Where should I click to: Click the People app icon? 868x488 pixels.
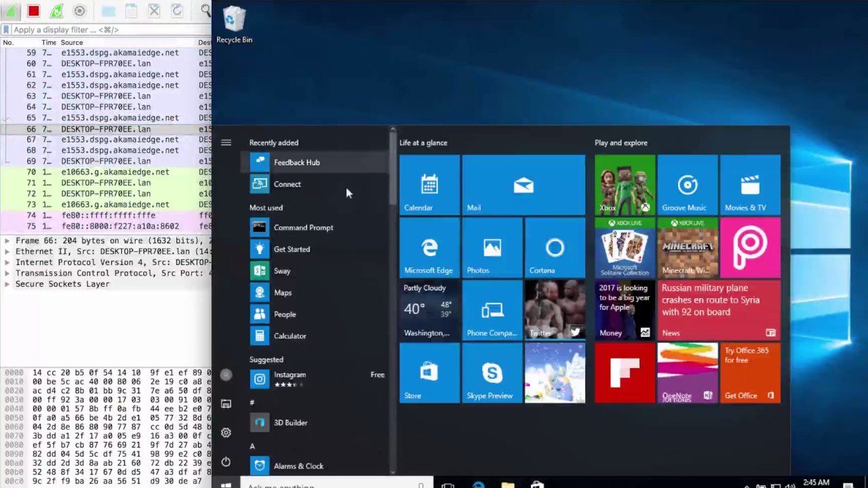click(x=259, y=314)
